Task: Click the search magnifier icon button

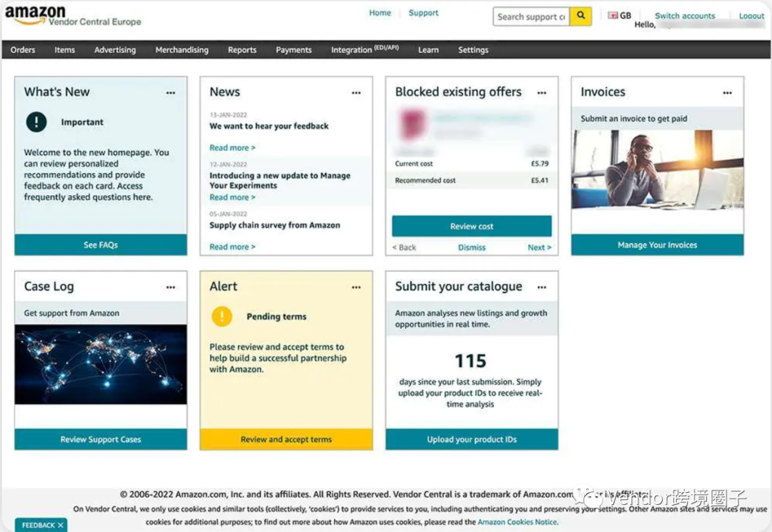Action: [x=580, y=16]
